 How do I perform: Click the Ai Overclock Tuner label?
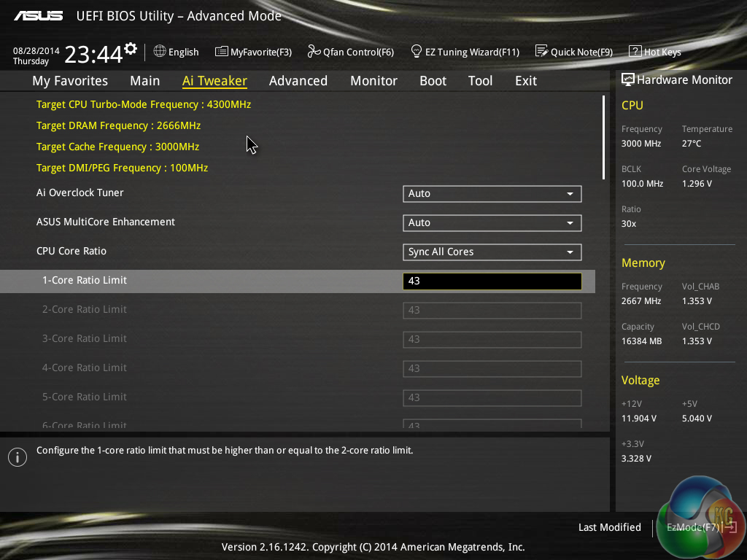pyautogui.click(x=80, y=192)
